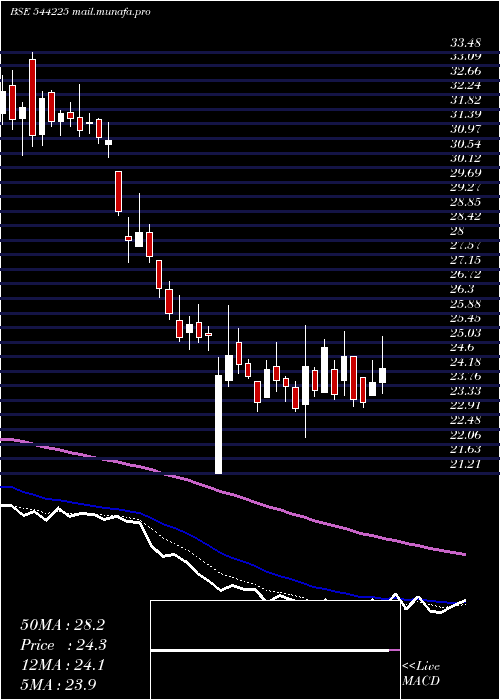The image size is (500, 700).
Task: Click the 30.54 price axis label
Action: pyautogui.click(x=466, y=144)
